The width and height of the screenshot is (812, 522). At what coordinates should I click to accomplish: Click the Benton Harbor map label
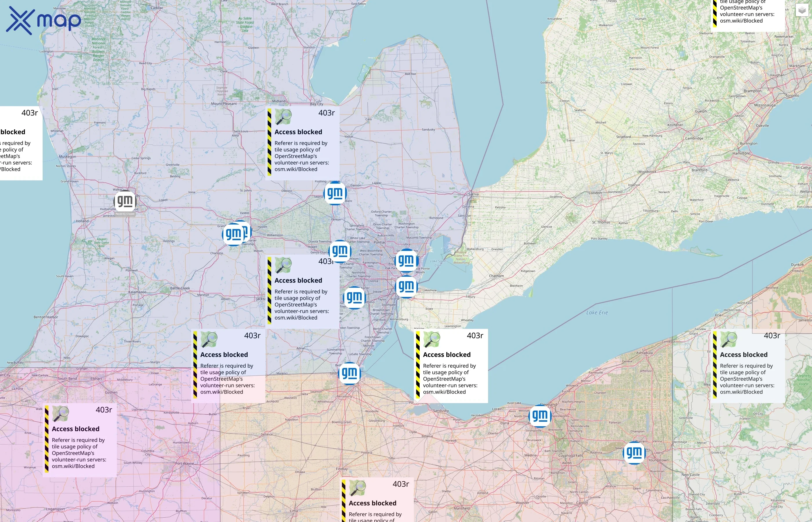tap(46, 317)
